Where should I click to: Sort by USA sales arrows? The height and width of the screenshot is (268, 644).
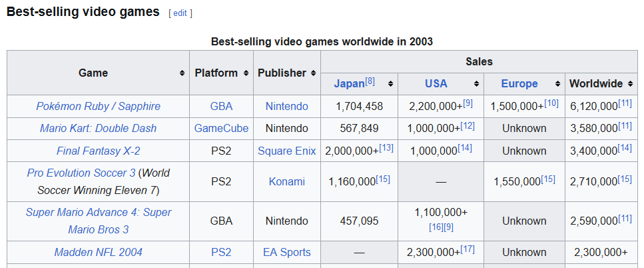coord(476,84)
